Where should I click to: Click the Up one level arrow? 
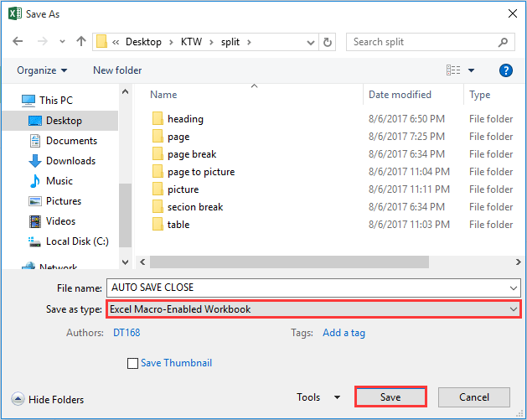pyautogui.click(x=80, y=42)
